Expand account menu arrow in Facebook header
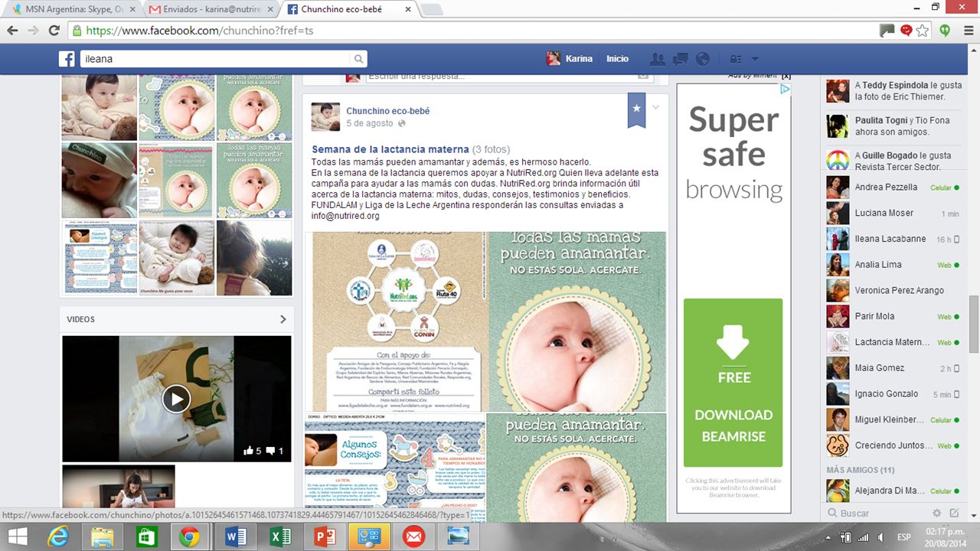This screenshot has height=551, width=980. 755,59
